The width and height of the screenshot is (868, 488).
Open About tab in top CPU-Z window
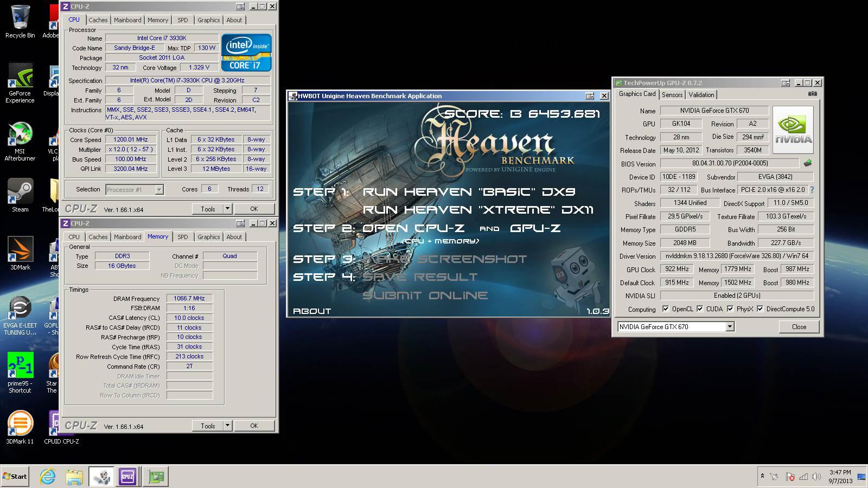[x=234, y=20]
